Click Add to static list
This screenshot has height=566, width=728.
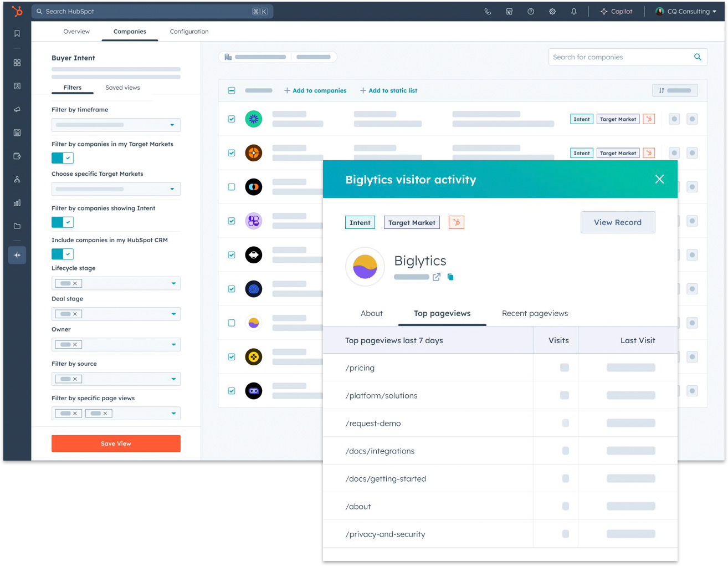pos(388,90)
